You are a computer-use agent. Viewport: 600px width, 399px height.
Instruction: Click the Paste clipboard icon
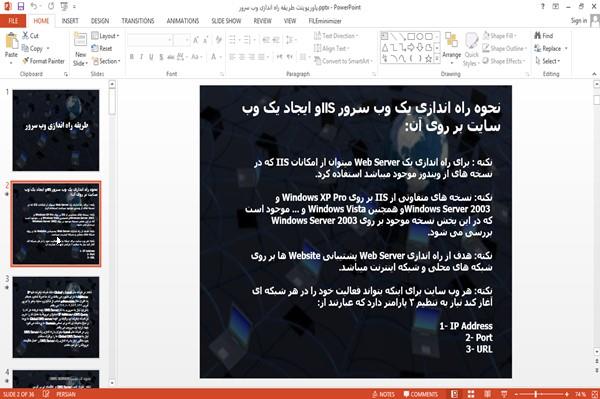[x=11, y=41]
